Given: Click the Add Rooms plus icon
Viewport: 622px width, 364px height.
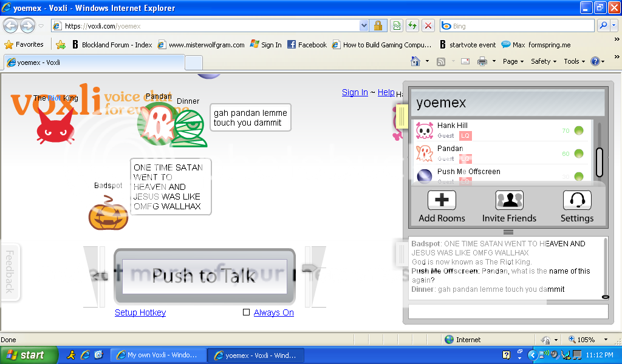Looking at the screenshot, I should [x=442, y=200].
